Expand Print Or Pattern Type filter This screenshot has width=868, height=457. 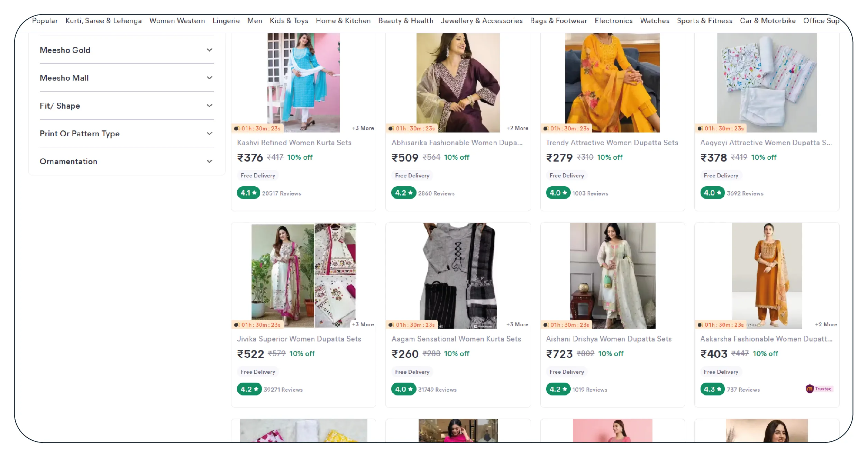tap(209, 134)
